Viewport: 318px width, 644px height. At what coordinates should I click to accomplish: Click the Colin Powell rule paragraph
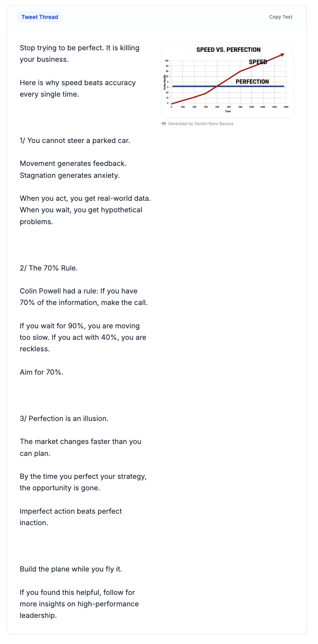(x=84, y=297)
